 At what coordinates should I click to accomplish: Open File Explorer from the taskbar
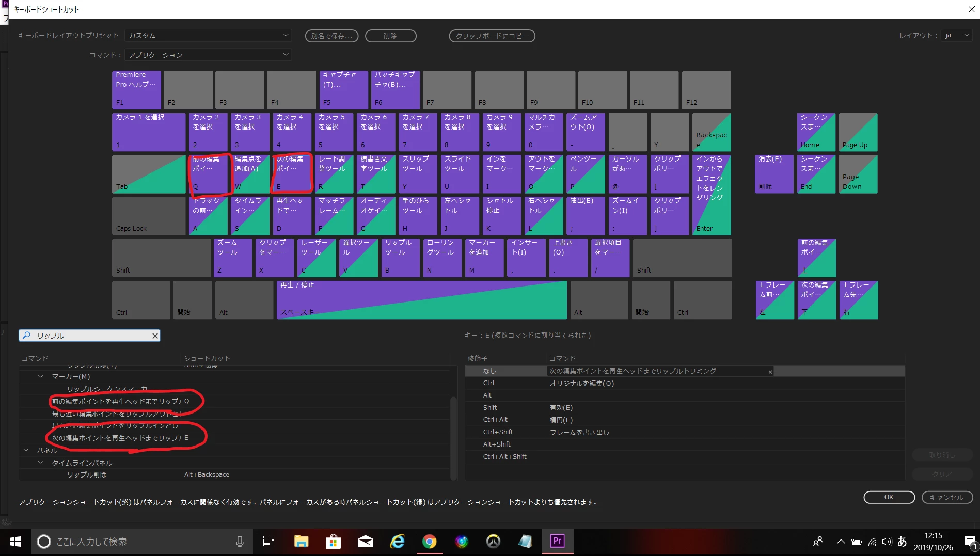301,542
